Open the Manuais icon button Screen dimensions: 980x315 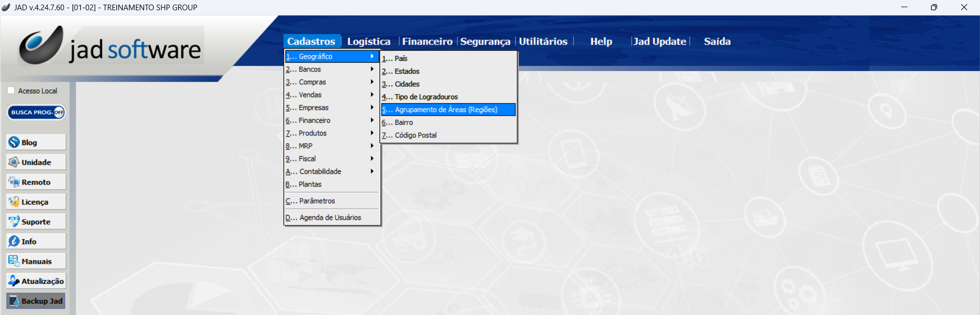coord(36,261)
